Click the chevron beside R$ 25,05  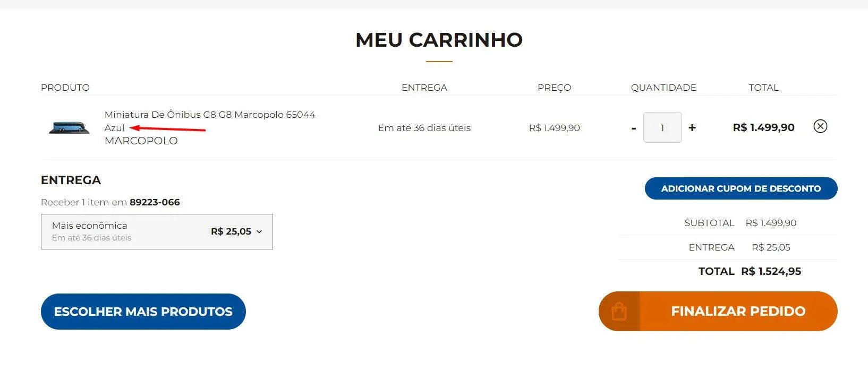point(259,232)
